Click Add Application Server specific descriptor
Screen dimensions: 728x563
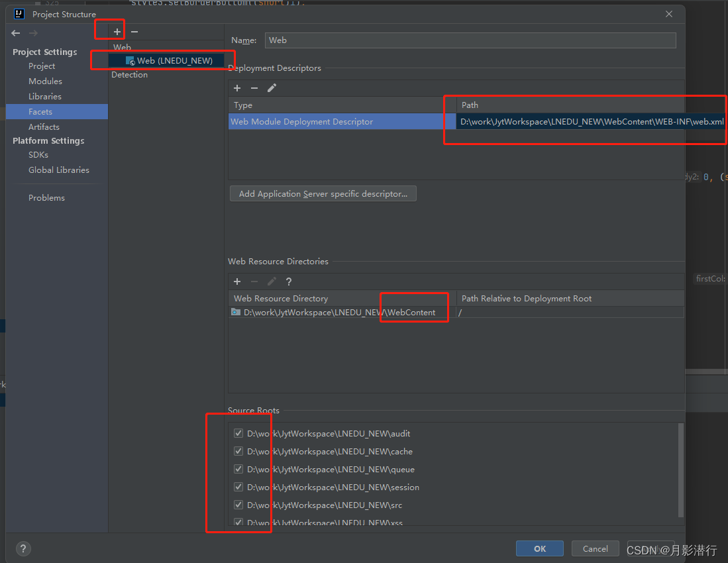323,194
